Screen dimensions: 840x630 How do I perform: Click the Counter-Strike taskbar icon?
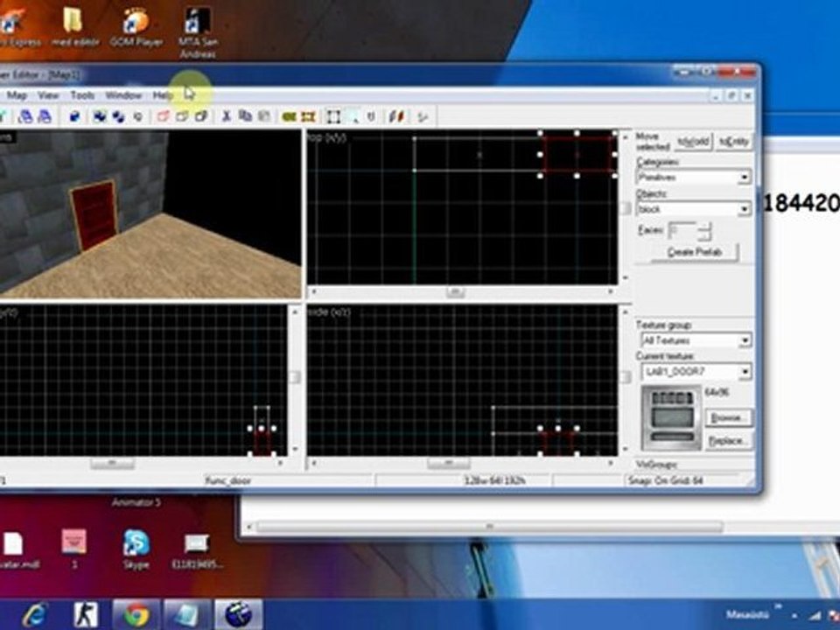tap(86, 614)
